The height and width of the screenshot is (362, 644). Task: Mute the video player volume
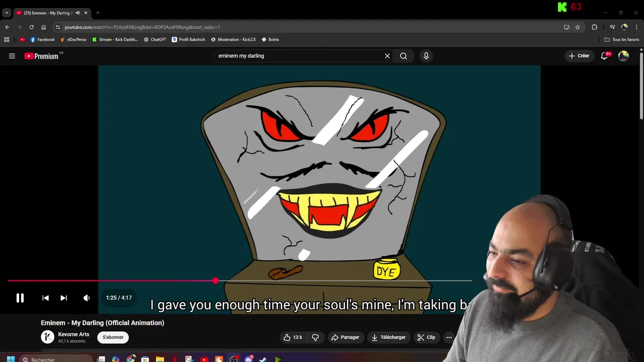click(x=87, y=298)
